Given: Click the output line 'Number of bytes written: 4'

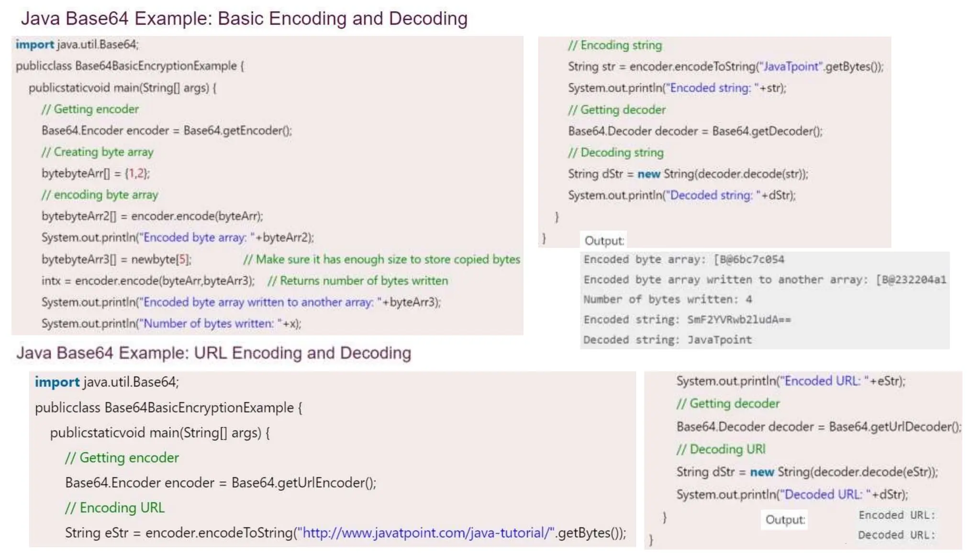Looking at the screenshot, I should (668, 299).
